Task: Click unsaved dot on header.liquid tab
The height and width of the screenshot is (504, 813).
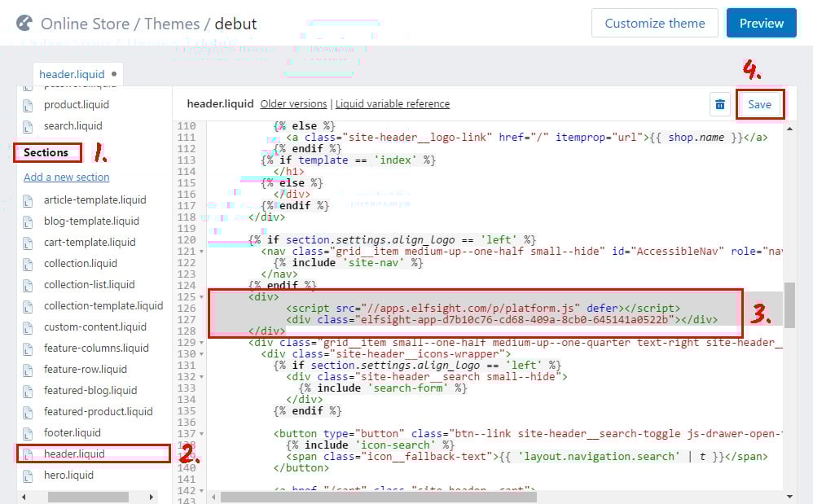Action: (x=114, y=73)
